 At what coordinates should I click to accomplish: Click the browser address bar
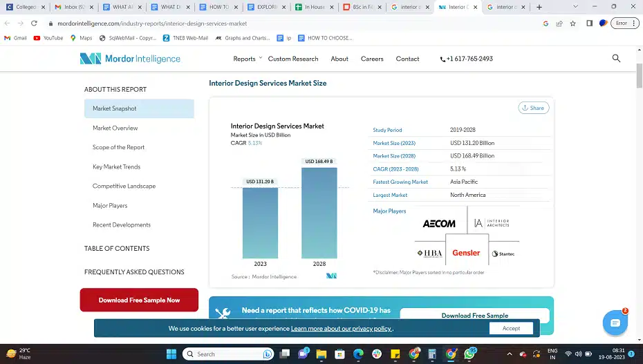(277, 23)
